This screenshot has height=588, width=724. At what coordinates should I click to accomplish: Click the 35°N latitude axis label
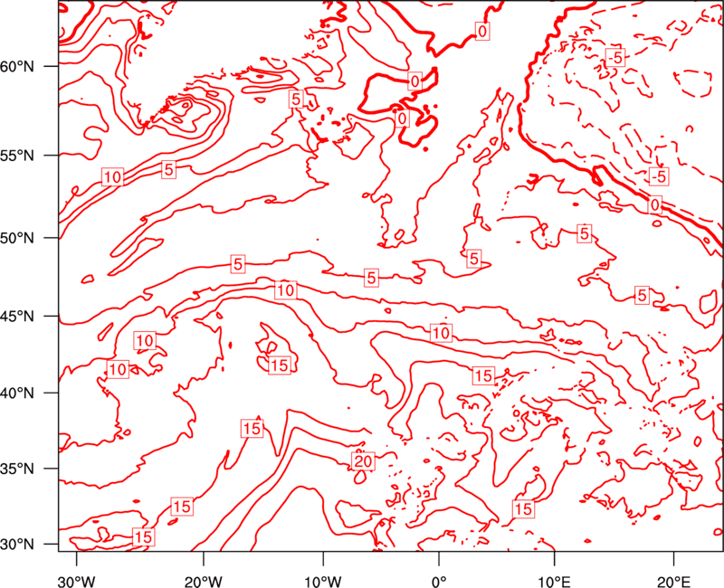[x=17, y=469]
